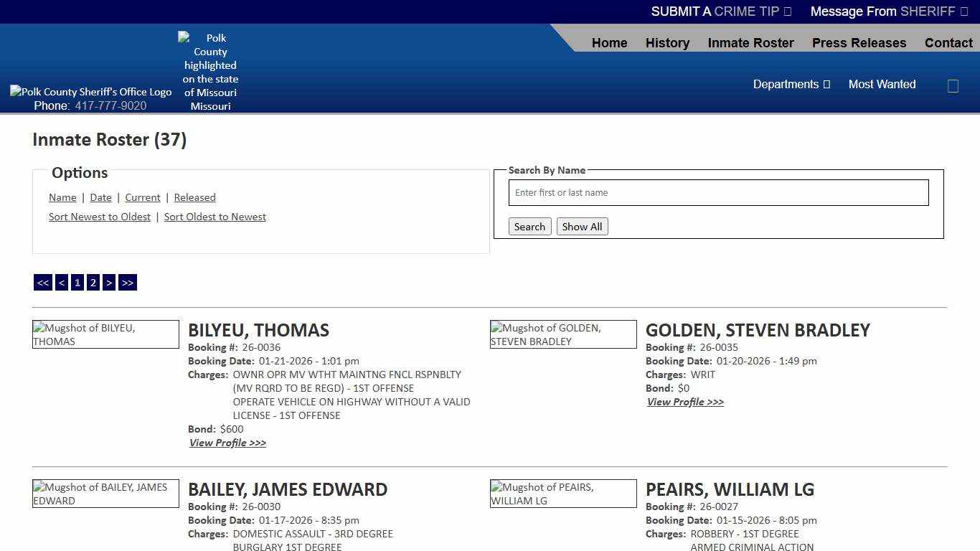The image size is (980, 551).
Task: Switch to the Inmate Roster menu item
Action: (x=750, y=43)
